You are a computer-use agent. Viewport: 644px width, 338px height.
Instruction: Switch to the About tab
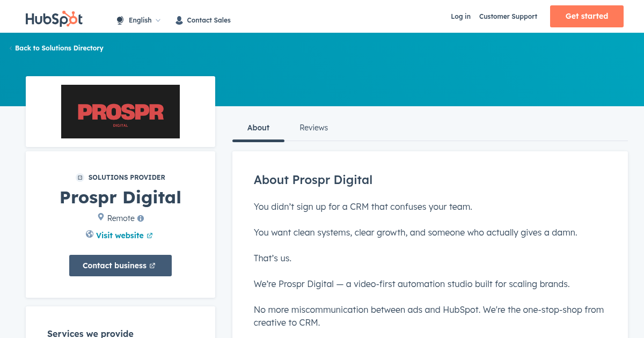tap(258, 128)
